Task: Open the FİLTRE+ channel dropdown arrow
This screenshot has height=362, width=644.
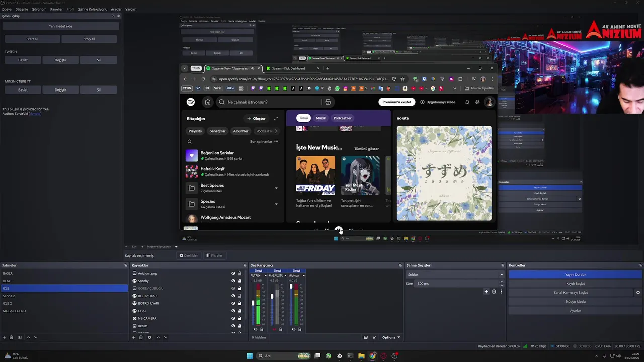Action: pyautogui.click(x=266, y=275)
